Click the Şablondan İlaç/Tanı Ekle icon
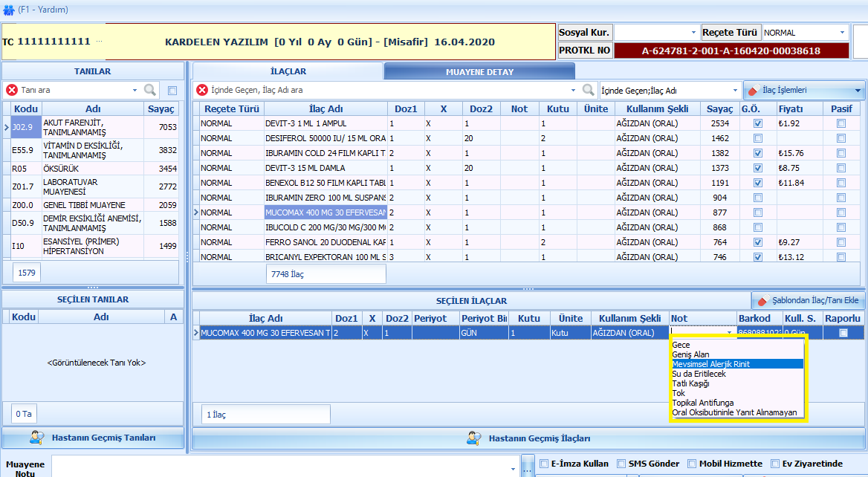The height and width of the screenshot is (477, 868). 762,301
